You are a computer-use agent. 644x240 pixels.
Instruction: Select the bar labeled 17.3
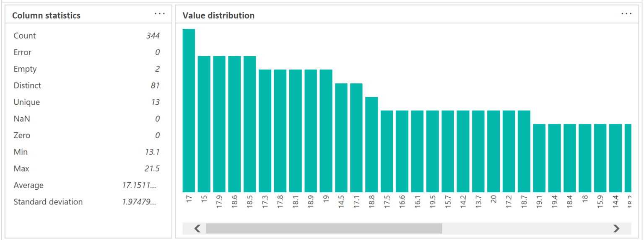(265, 131)
